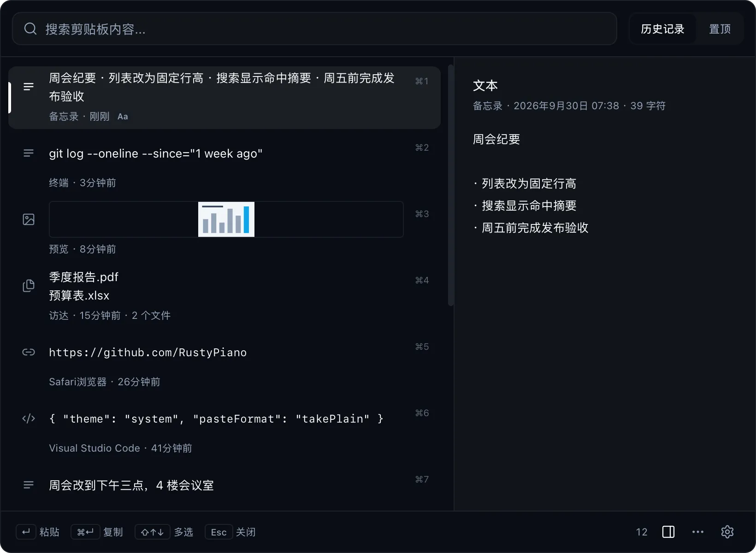Click image icon beside chart preview entry
756x553 pixels.
pyautogui.click(x=29, y=219)
